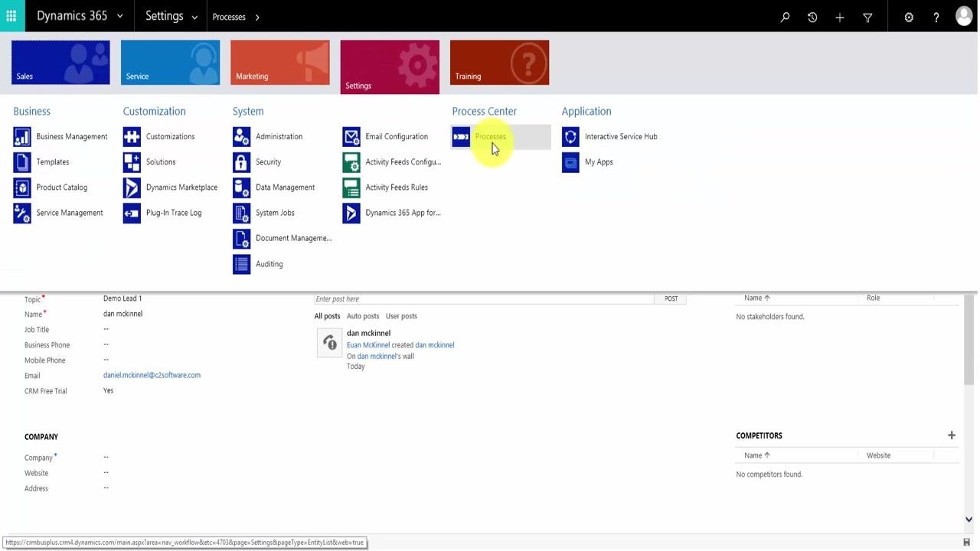Click the Security padlock icon
The height and width of the screenshot is (551, 980).
(241, 161)
